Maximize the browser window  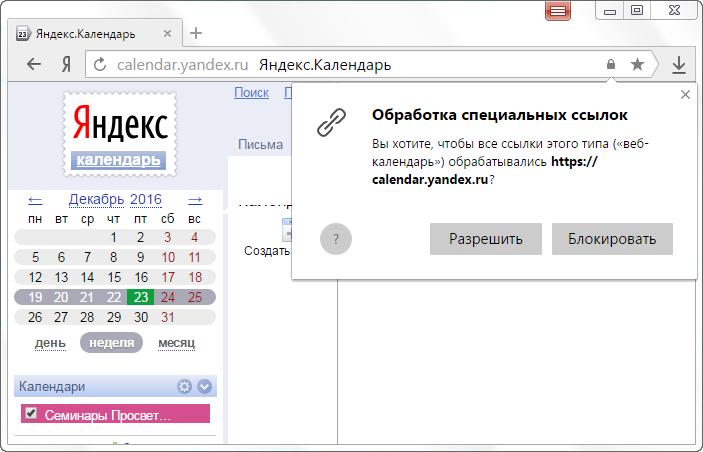(x=637, y=10)
